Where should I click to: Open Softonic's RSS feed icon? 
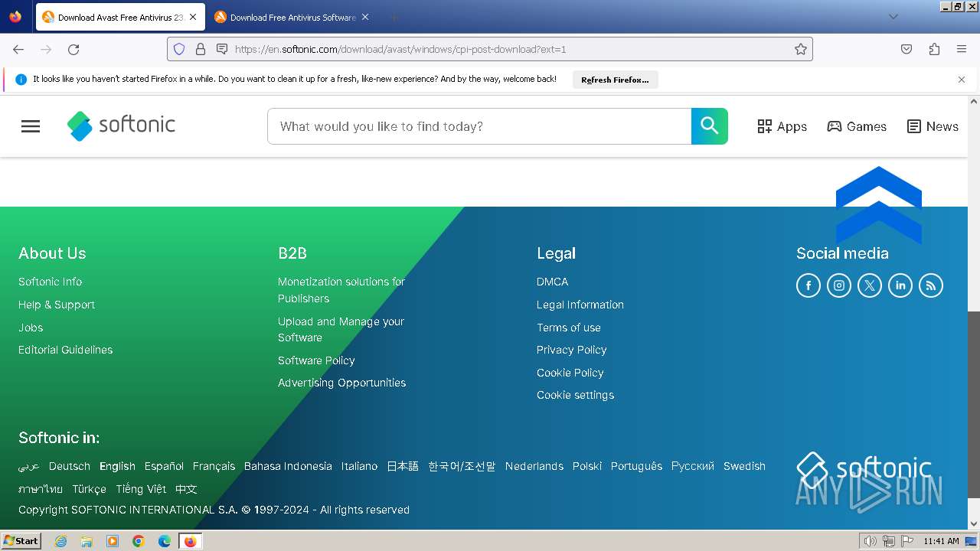click(x=931, y=285)
